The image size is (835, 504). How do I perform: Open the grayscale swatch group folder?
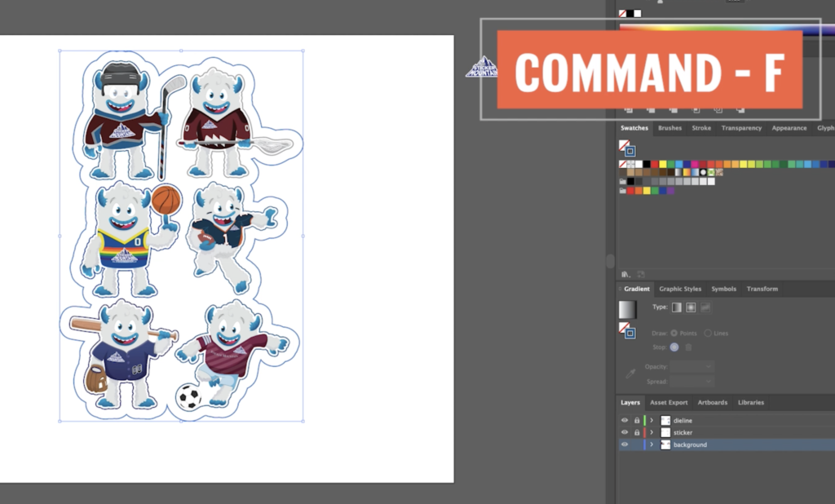click(622, 181)
